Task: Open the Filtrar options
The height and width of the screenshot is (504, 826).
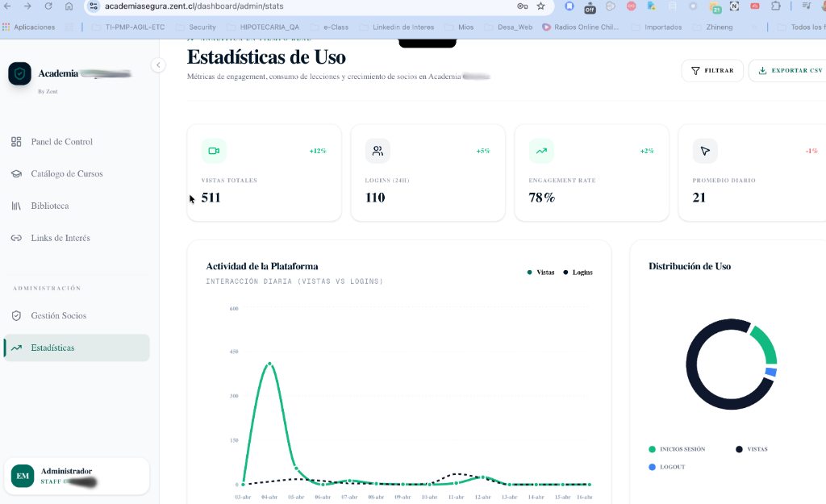Action: [712, 70]
